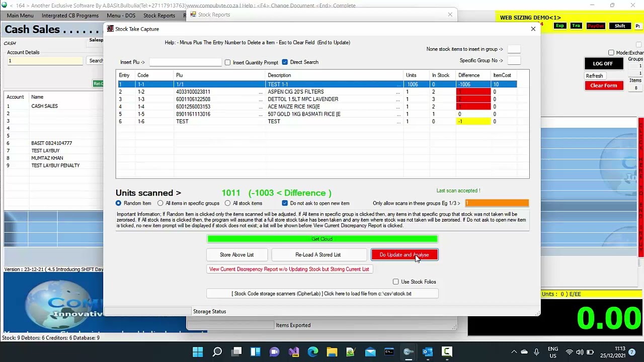Open the Windows Start menu
Image resolution: width=644 pixels, height=362 pixels.
click(x=198, y=351)
